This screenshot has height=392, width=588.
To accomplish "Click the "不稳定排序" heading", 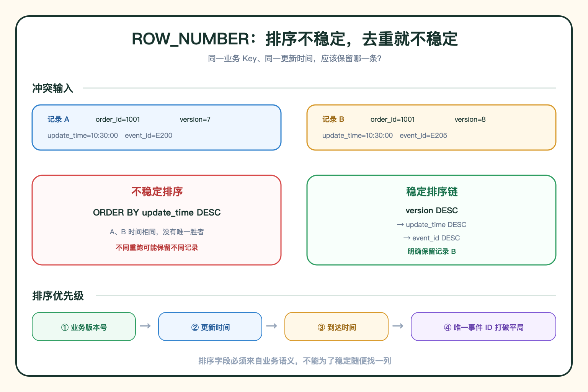I will click(157, 191).
